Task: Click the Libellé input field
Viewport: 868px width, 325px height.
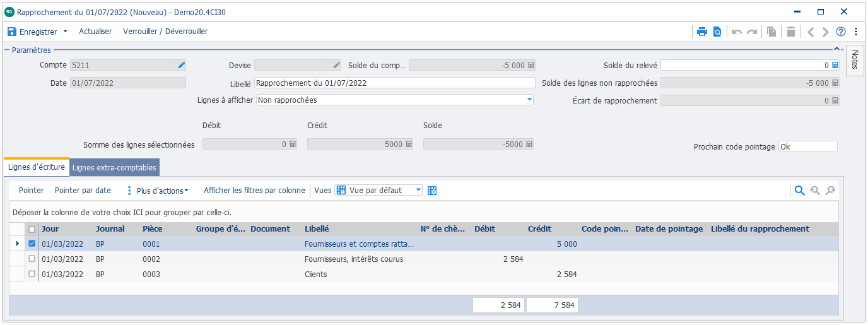Action: [x=394, y=83]
